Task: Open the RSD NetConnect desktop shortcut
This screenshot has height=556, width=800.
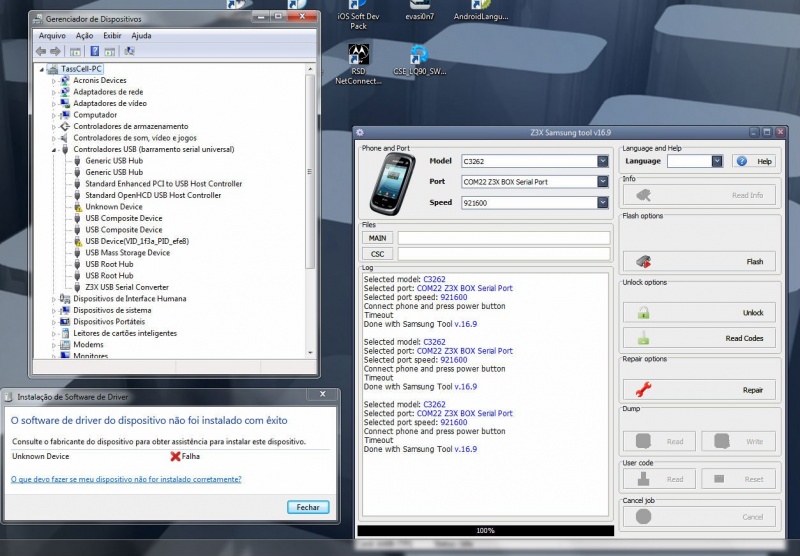Action: coord(358,64)
